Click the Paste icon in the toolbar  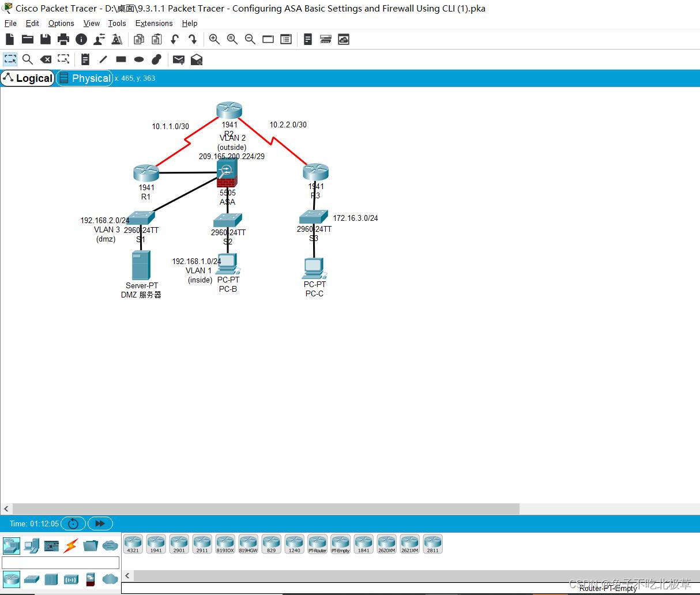pyautogui.click(x=156, y=39)
